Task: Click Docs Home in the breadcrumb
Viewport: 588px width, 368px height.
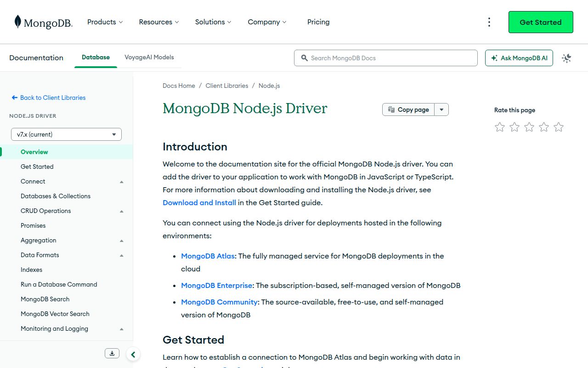Action: point(179,86)
